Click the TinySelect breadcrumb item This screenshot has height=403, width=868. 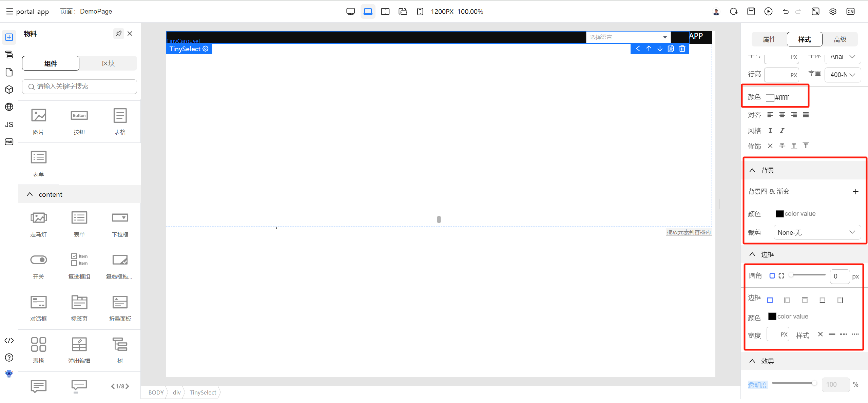202,392
